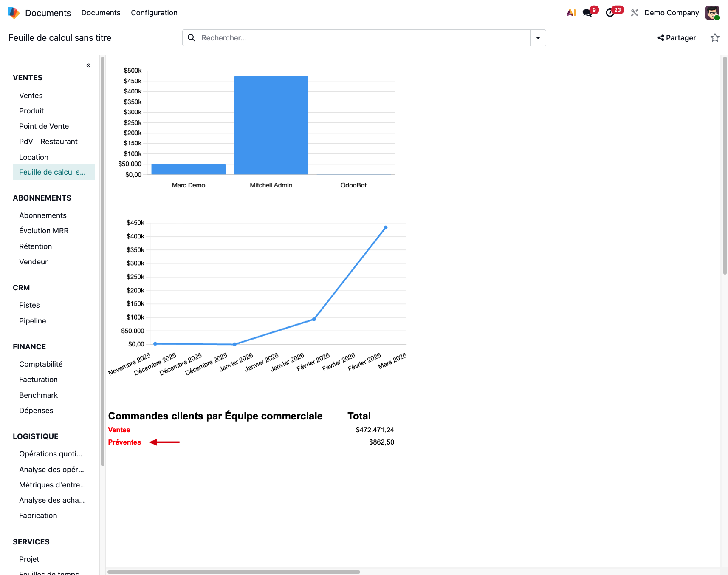Open the Documents menu item
The width and height of the screenshot is (728, 575).
coord(101,13)
